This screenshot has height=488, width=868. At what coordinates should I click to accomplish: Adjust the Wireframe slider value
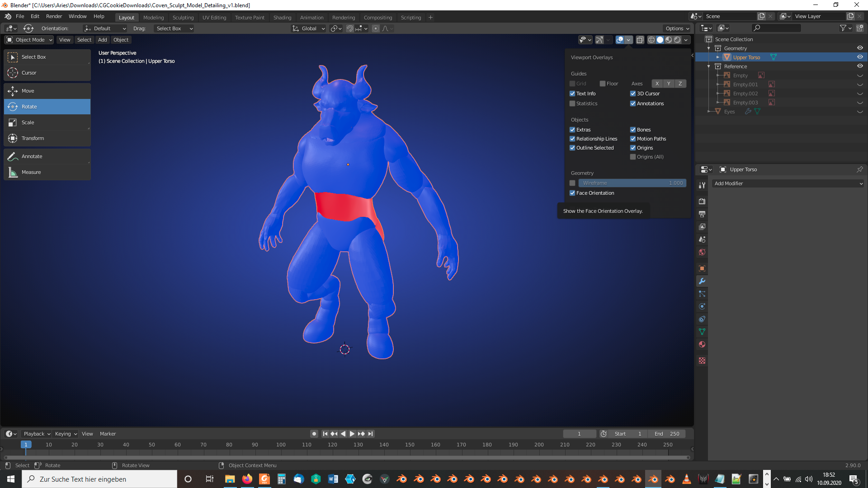[x=632, y=183]
